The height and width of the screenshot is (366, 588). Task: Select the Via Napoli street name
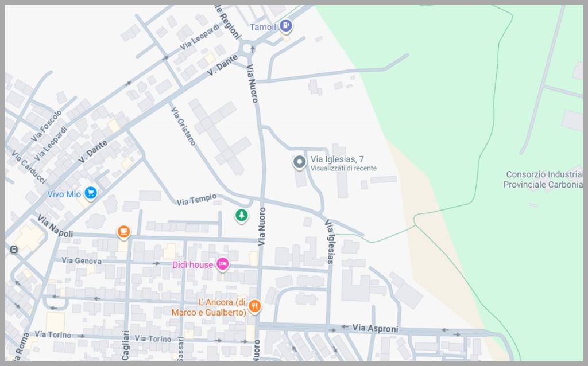click(55, 226)
